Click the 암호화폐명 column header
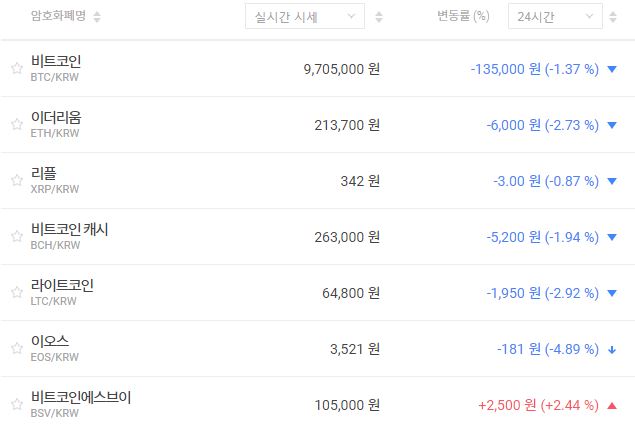 coord(58,16)
